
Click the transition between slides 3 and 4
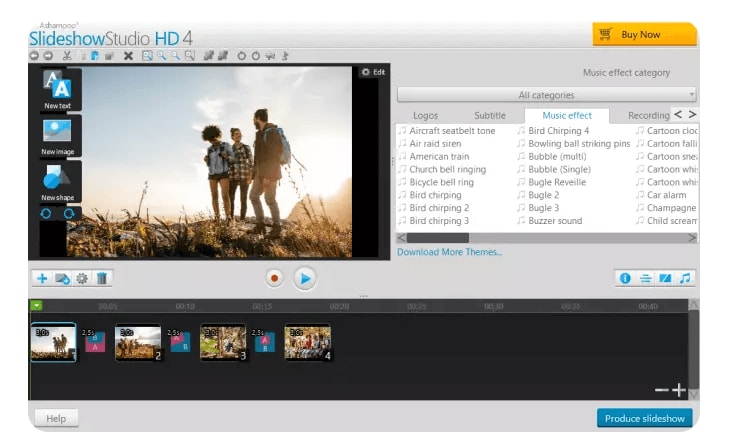(x=265, y=342)
